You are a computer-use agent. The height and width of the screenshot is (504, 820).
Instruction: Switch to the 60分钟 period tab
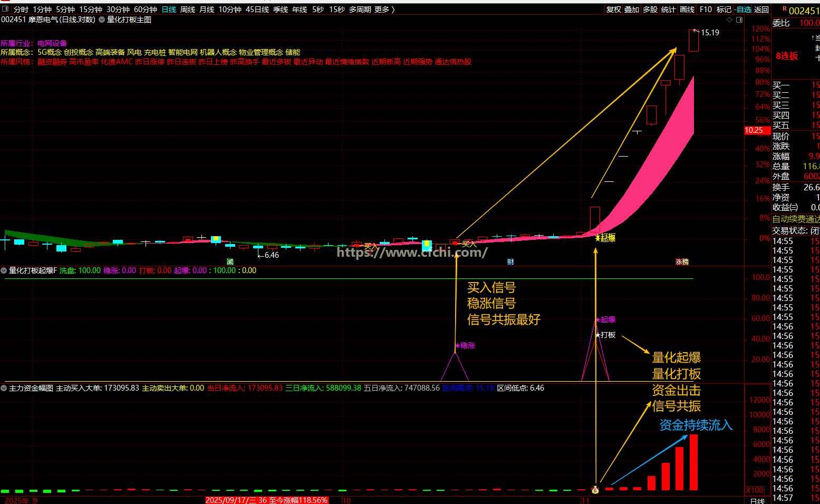(x=146, y=9)
